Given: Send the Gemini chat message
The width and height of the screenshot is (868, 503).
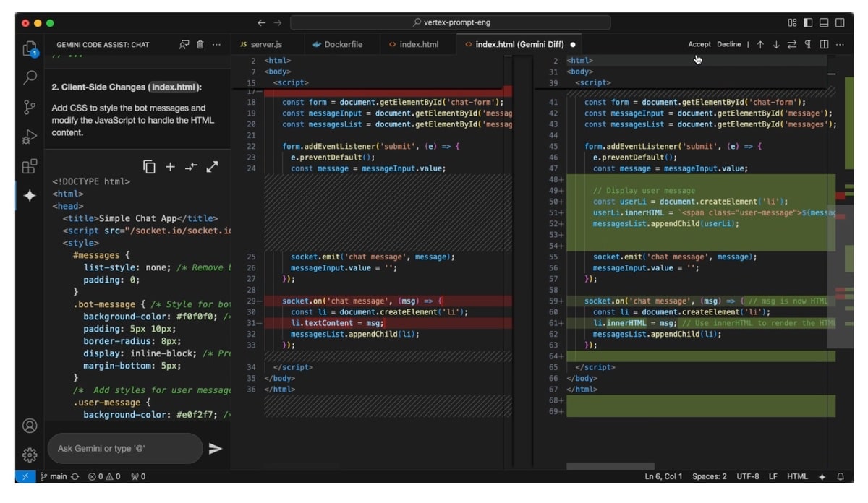Looking at the screenshot, I should tap(215, 449).
